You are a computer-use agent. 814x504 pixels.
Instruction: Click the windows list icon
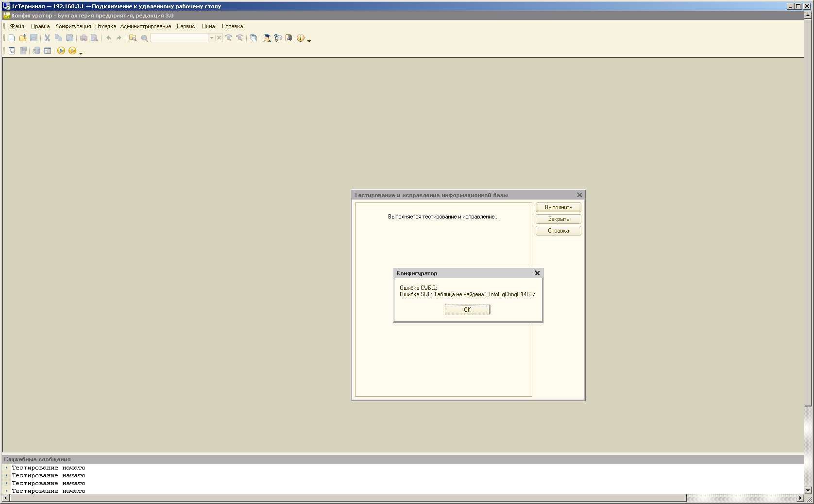(254, 38)
